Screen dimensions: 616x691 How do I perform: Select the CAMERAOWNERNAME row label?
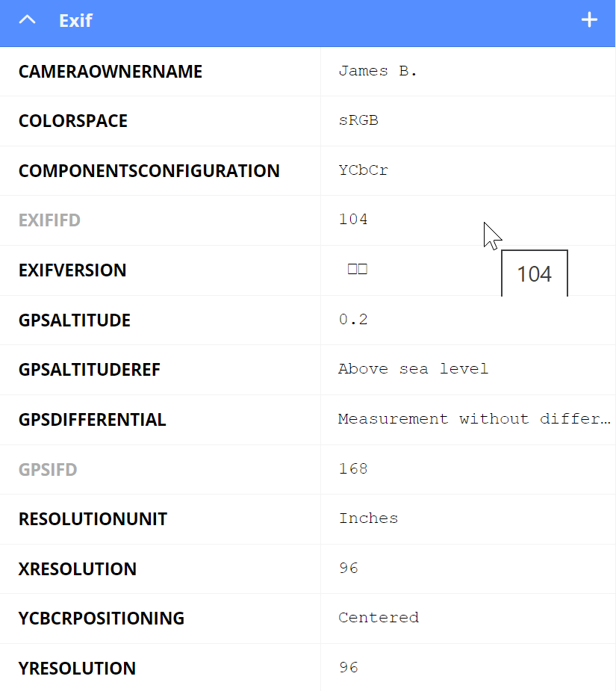coord(110,71)
